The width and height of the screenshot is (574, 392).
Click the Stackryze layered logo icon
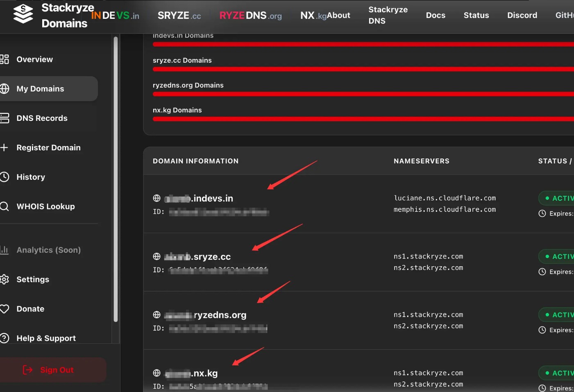coord(23,14)
